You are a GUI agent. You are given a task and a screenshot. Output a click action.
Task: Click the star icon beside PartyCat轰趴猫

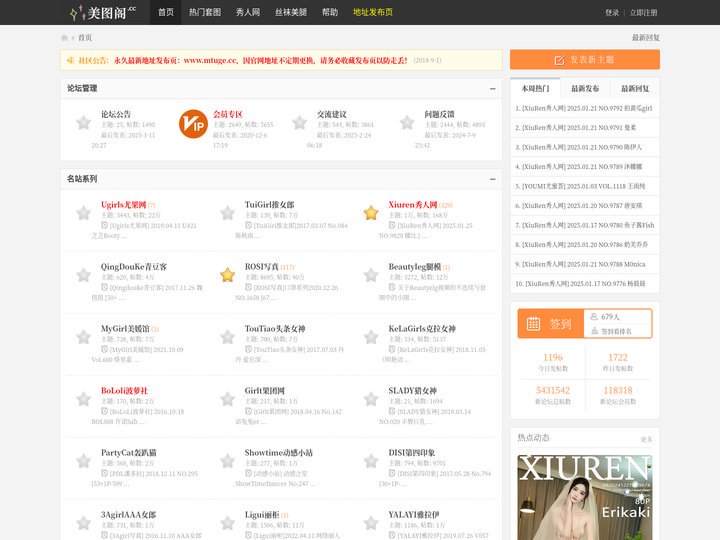coord(84,461)
